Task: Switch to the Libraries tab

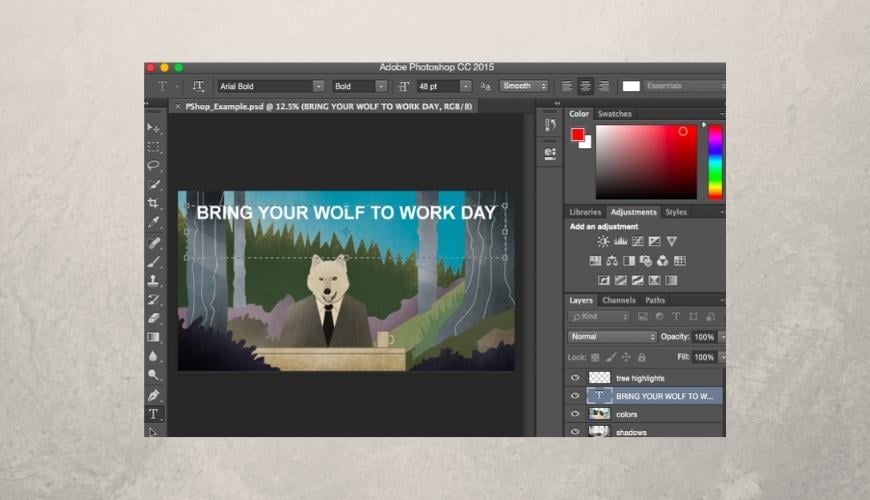Action: pyautogui.click(x=585, y=212)
